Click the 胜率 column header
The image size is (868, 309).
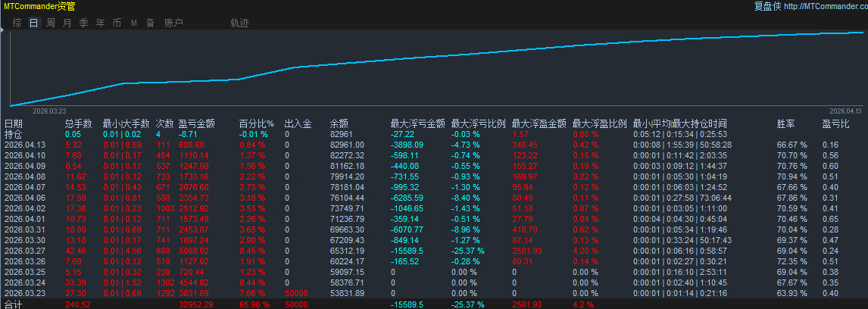tap(786, 123)
